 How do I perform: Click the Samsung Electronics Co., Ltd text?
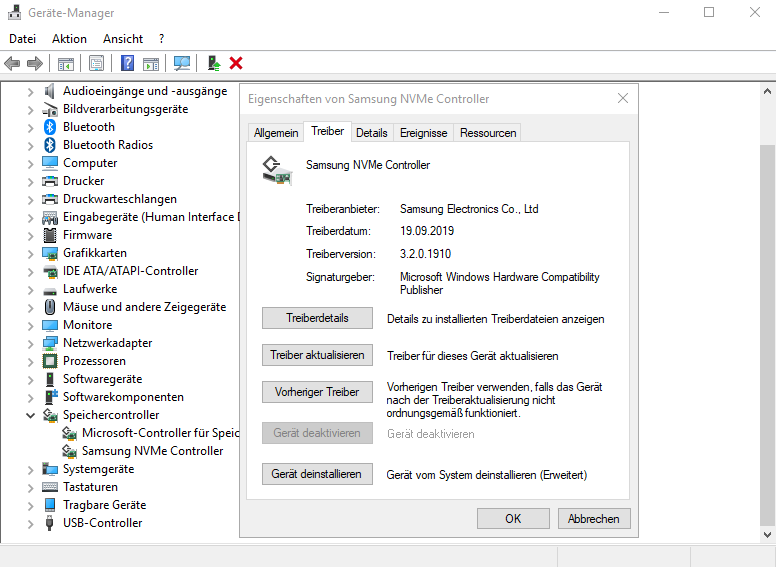click(469, 209)
